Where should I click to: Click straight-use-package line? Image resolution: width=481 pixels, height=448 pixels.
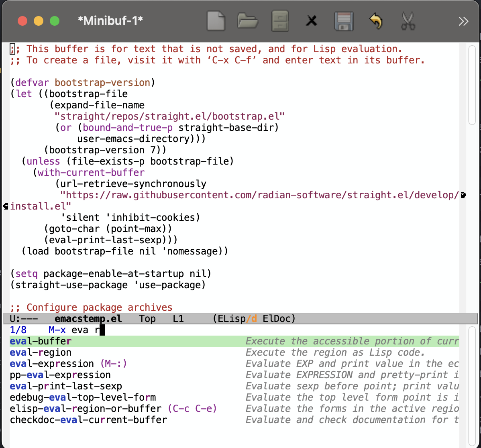tap(108, 285)
